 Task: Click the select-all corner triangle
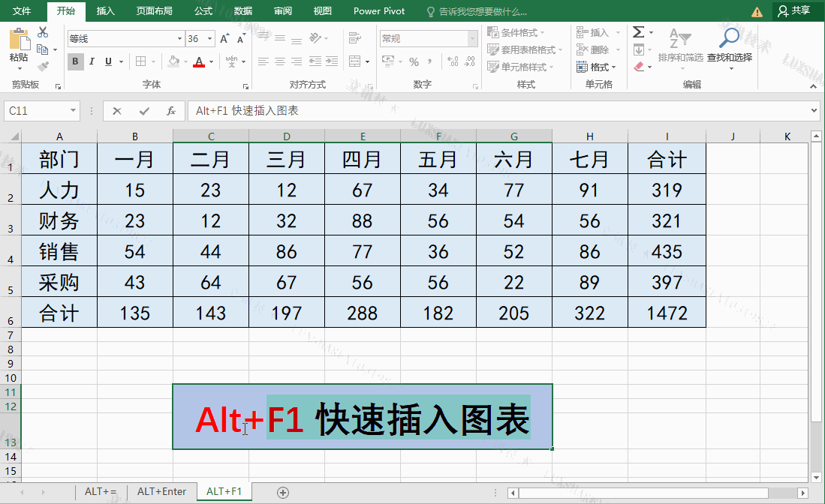click(14, 136)
